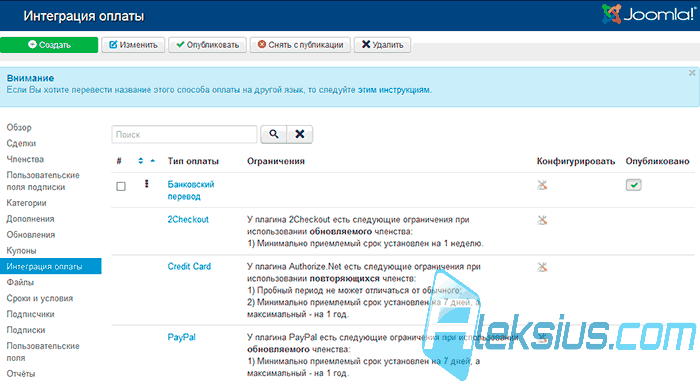Viewport: 700px width, 382px height.
Task: Open Обзор in the sidebar
Action: pyautogui.click(x=19, y=128)
